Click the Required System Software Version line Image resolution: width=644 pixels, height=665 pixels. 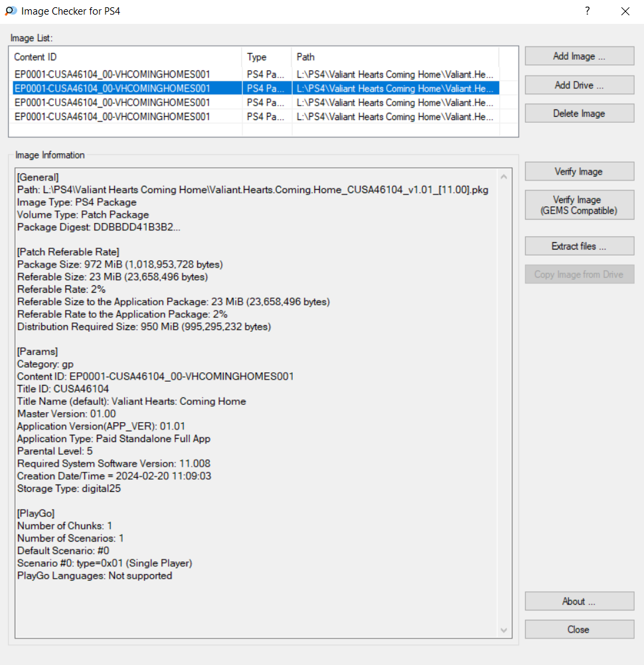(x=114, y=463)
